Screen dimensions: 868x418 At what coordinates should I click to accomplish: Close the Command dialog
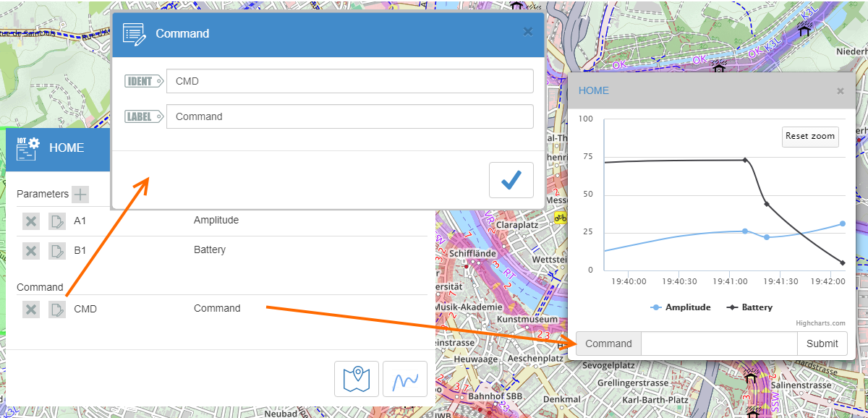527,31
